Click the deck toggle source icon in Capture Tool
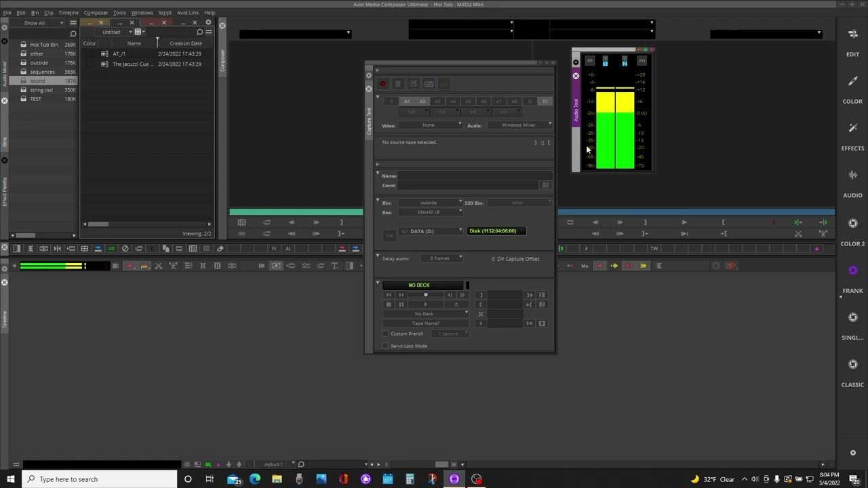Viewport: 868px width, 488px height. (429, 83)
